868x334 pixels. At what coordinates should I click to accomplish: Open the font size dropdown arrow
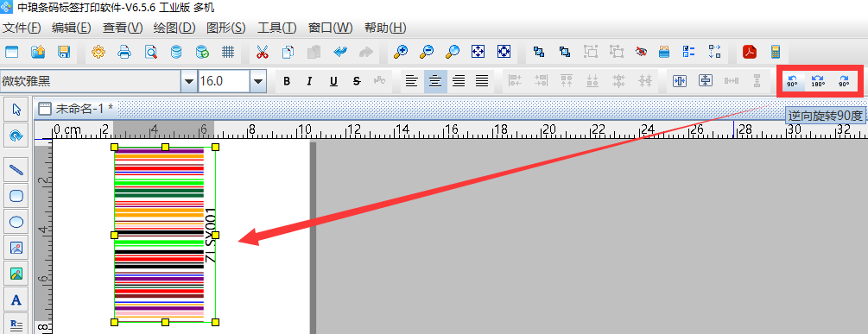tap(258, 81)
